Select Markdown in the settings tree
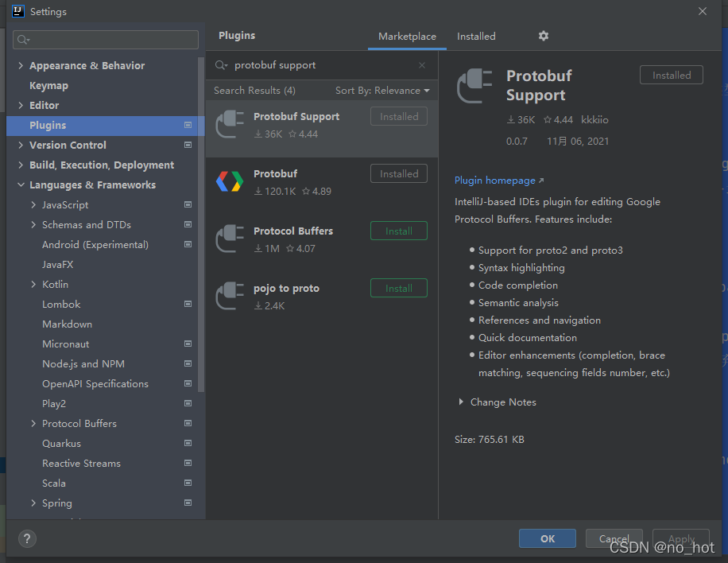The width and height of the screenshot is (728, 563). (67, 324)
